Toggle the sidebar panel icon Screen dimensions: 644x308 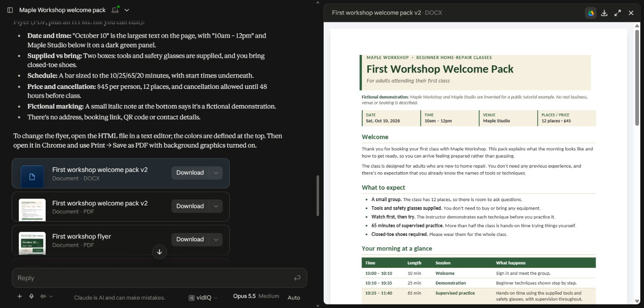(10, 10)
